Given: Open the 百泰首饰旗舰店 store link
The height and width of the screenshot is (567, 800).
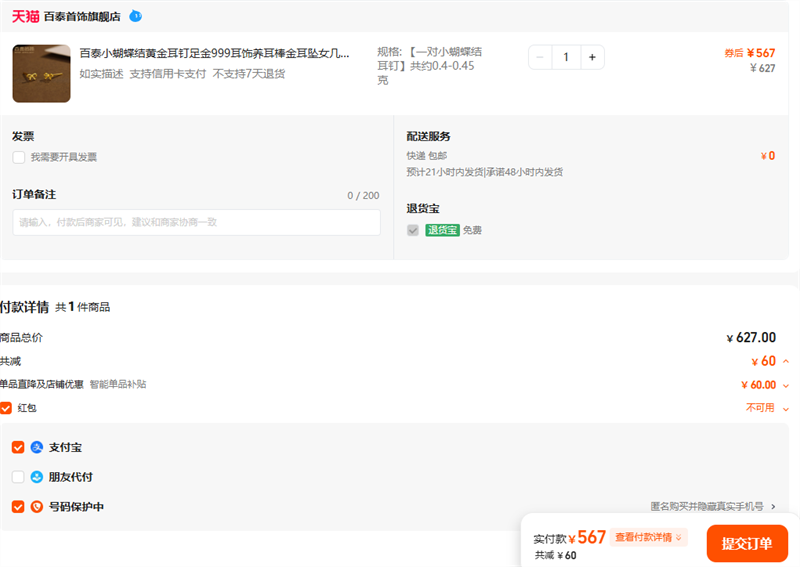Looking at the screenshot, I should pos(82,17).
